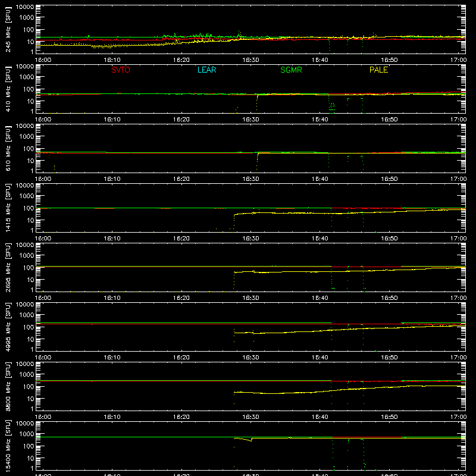Image resolution: width=476 pixels, height=476 pixels.
Task: Click 16:40 tick label under 410 MHz panel
Action: (x=320, y=120)
